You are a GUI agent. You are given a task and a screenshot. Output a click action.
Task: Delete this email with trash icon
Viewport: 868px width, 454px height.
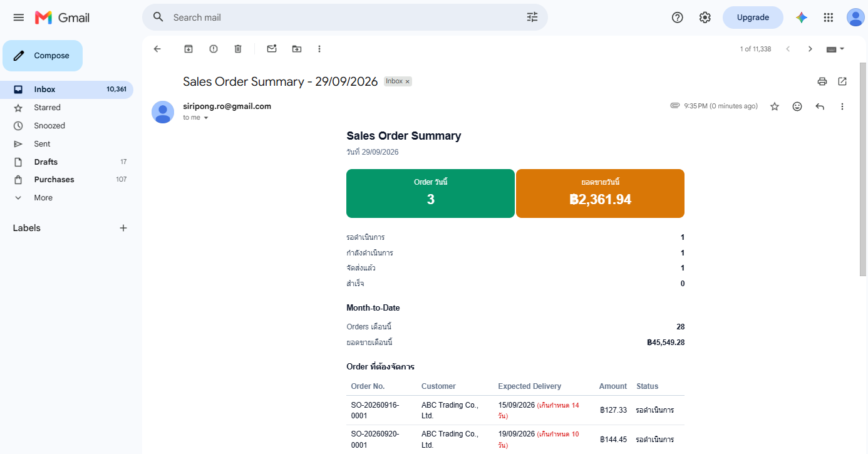point(238,49)
